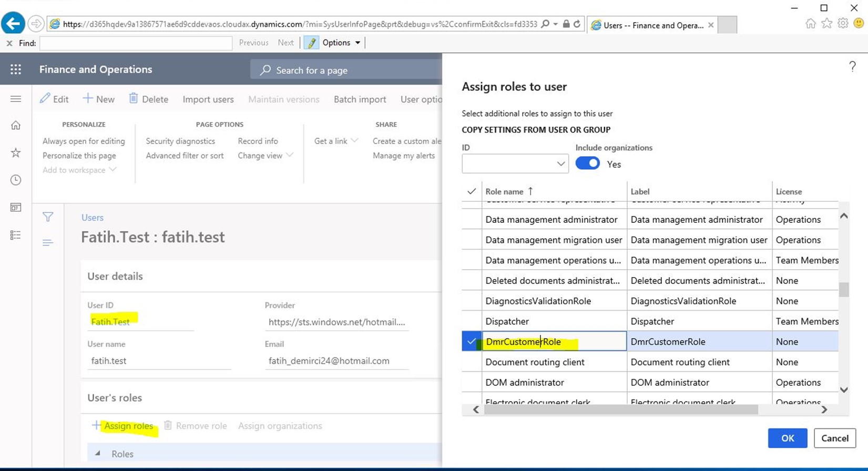The image size is (868, 471).
Task: Click the Search for a page box
Action: [346, 70]
